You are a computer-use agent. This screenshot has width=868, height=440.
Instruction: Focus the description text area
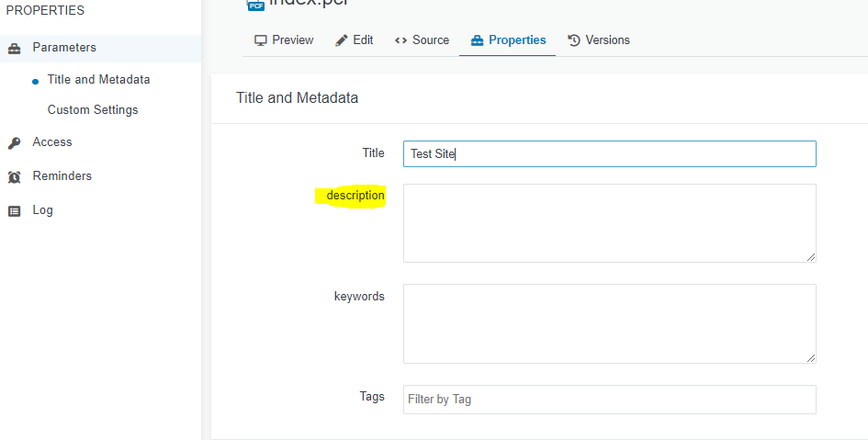[609, 222]
